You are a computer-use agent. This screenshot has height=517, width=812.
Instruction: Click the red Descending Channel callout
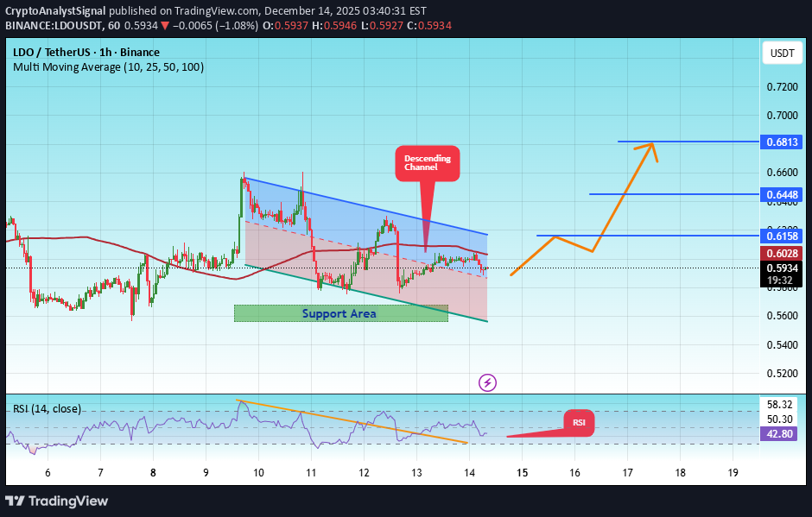click(427, 162)
